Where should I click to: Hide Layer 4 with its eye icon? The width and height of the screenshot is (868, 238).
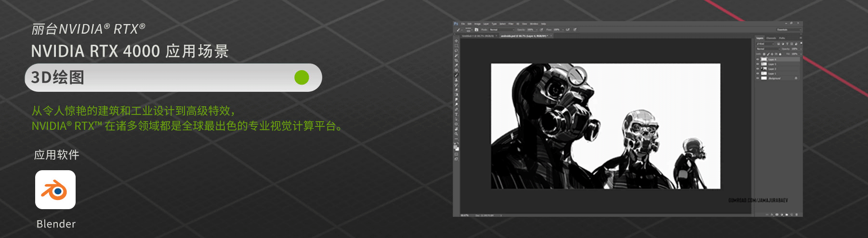[757, 59]
